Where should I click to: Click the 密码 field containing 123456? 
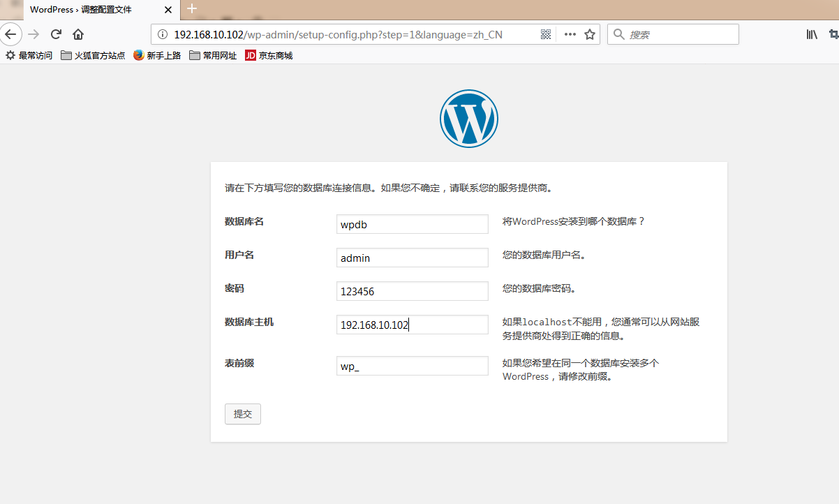[413, 291]
